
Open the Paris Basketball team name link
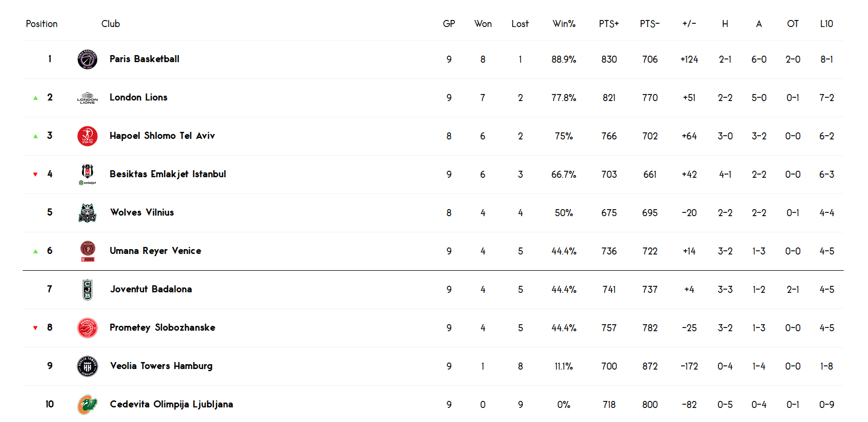point(144,59)
